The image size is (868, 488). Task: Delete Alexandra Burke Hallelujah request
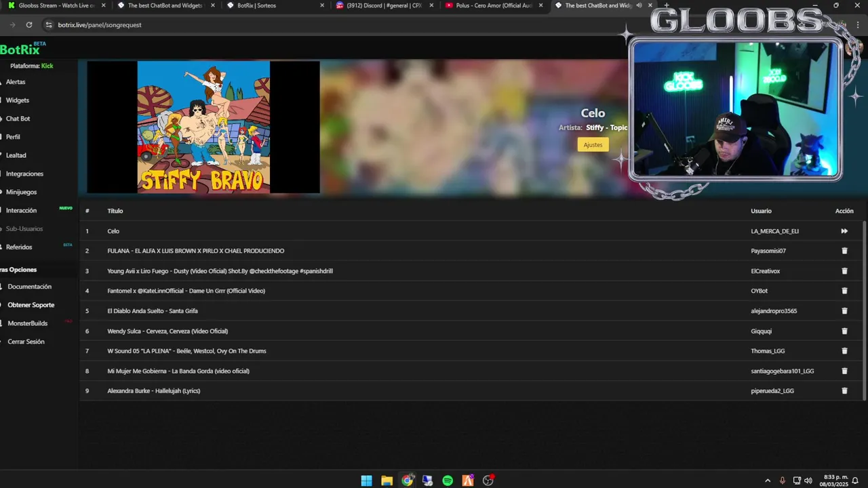pos(844,391)
